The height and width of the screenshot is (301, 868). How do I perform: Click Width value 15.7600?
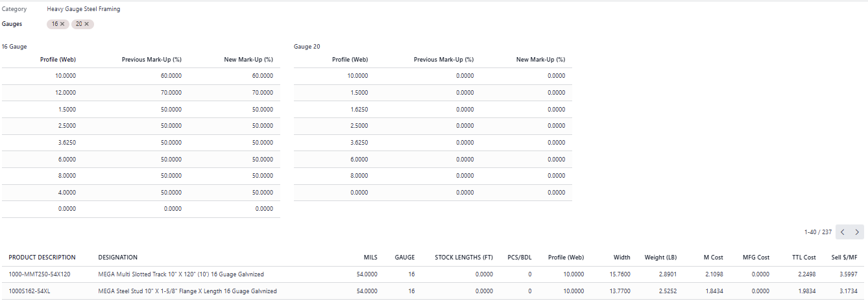[x=620, y=274]
